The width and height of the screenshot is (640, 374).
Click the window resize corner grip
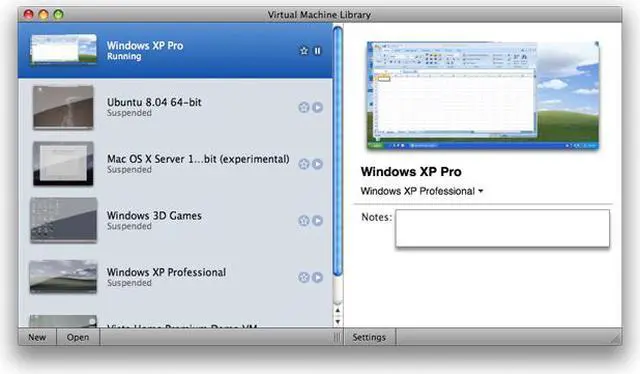616,338
